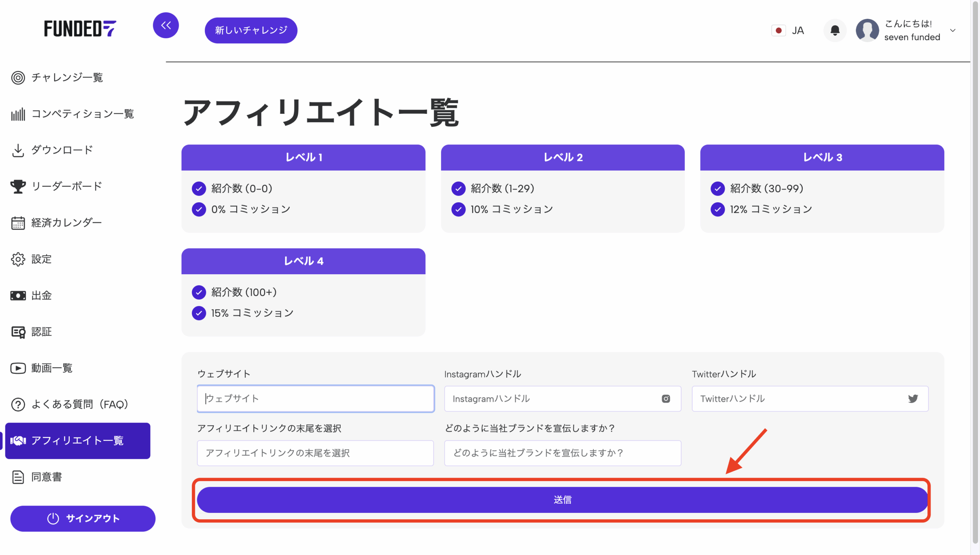Expand the user profile dropdown chevron
Screen dimensions: 980x555
coord(953,31)
